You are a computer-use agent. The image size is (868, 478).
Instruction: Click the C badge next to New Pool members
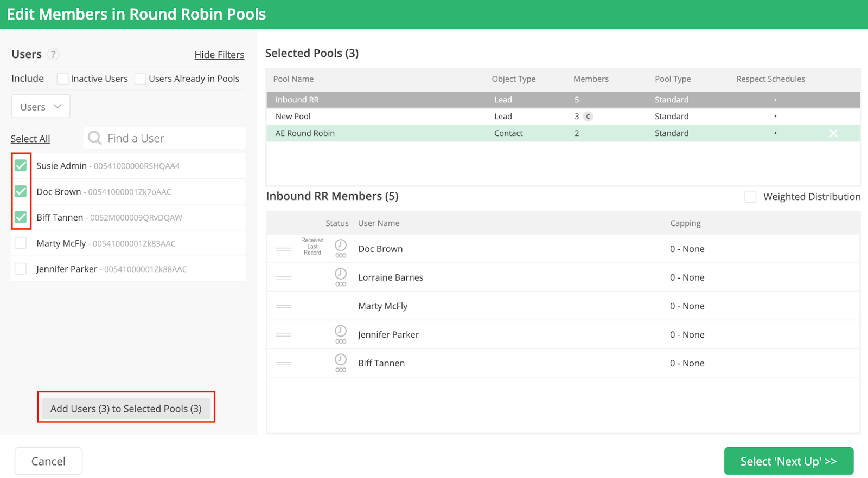pyautogui.click(x=588, y=117)
